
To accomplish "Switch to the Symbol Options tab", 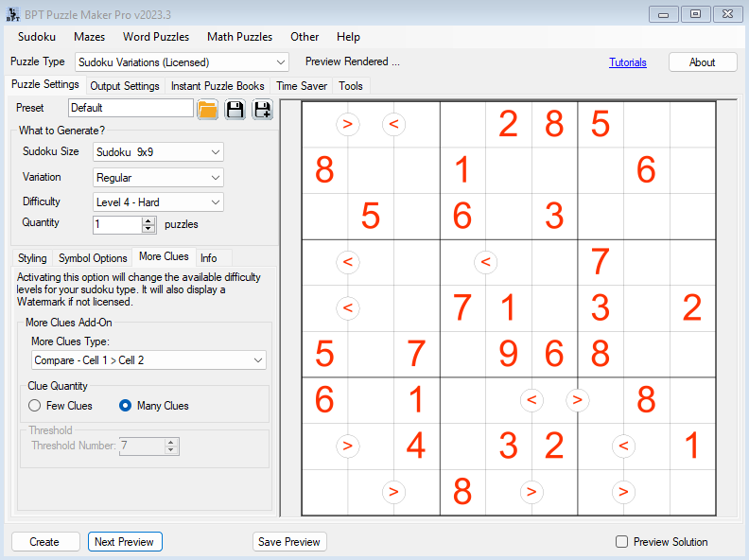I will pyautogui.click(x=93, y=258).
